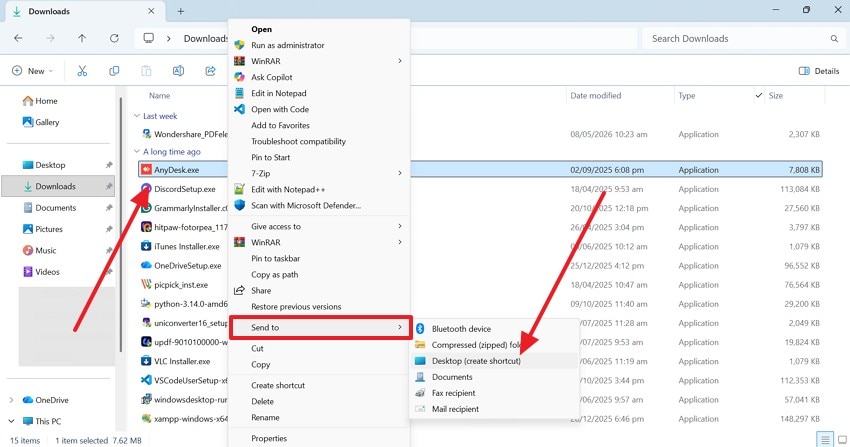Send to Bluetooth device

(x=494, y=329)
